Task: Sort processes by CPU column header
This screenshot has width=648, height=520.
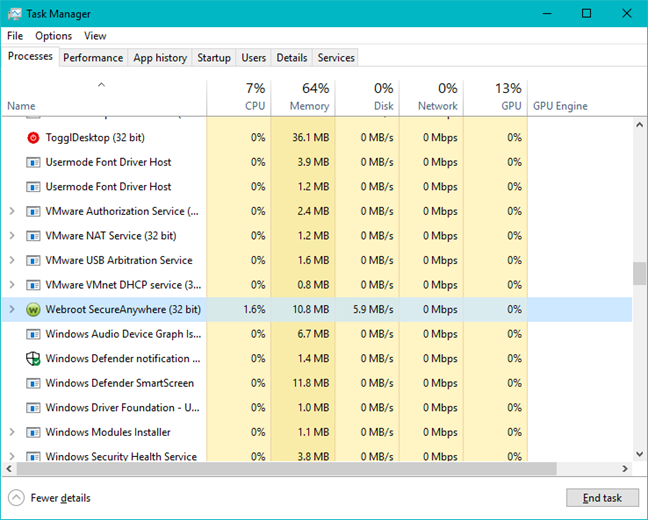Action: click(x=238, y=98)
